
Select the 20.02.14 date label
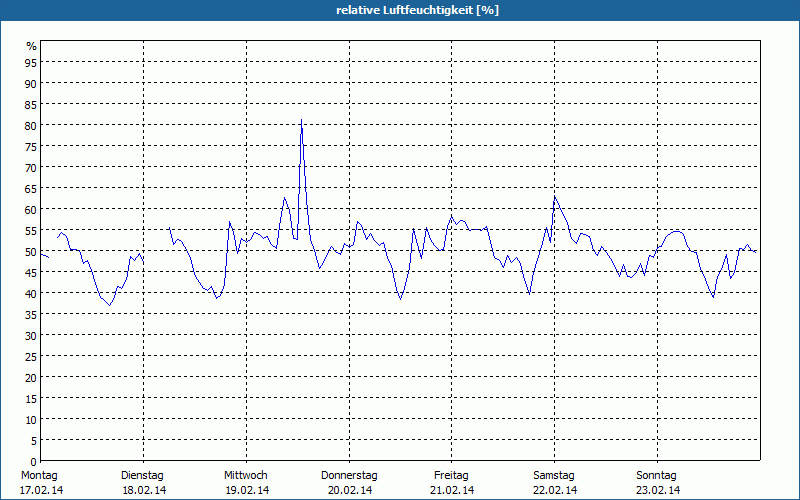point(349,490)
